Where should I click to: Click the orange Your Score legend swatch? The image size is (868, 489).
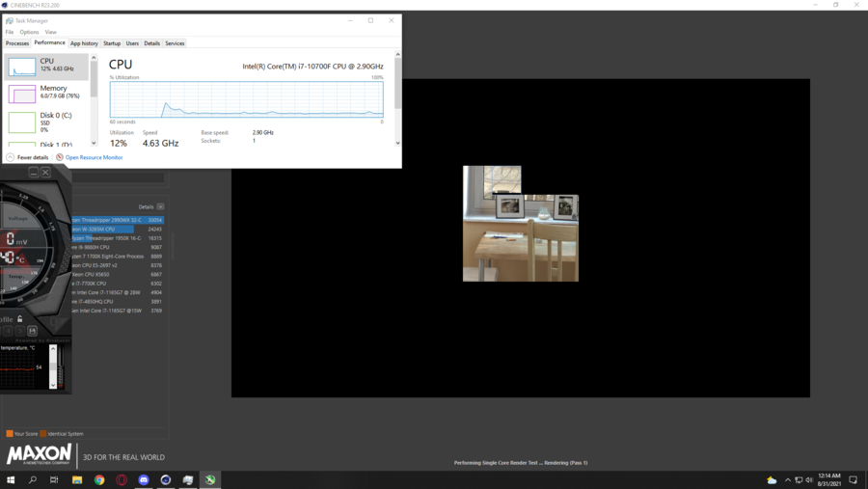(x=10, y=434)
